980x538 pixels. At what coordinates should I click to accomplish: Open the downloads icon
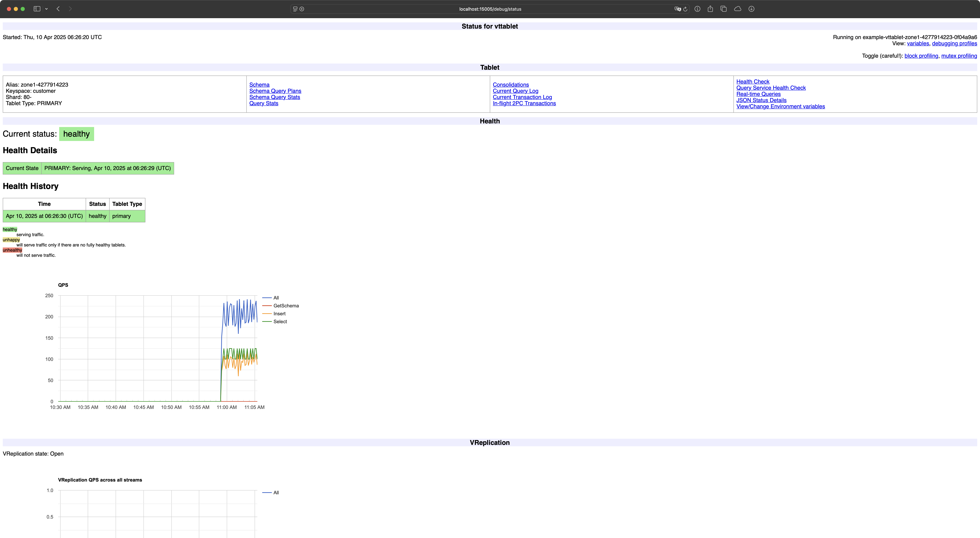pyautogui.click(x=751, y=9)
